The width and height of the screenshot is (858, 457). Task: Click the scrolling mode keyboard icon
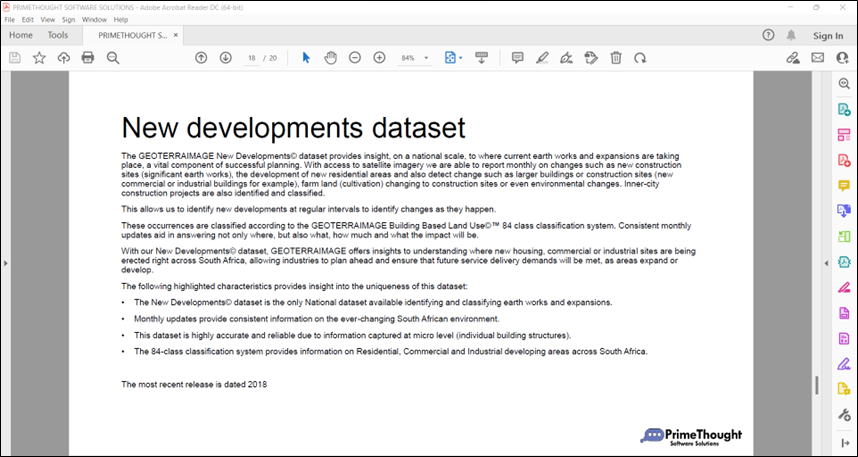click(482, 57)
